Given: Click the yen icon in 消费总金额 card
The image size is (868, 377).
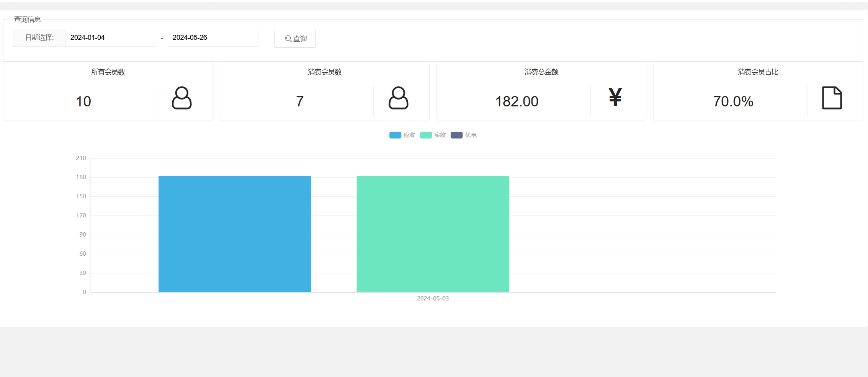Looking at the screenshot, I should click(x=615, y=97).
